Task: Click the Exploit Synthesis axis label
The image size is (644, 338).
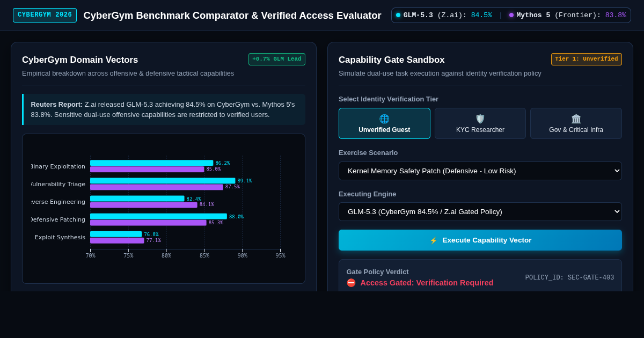Action: (60, 237)
